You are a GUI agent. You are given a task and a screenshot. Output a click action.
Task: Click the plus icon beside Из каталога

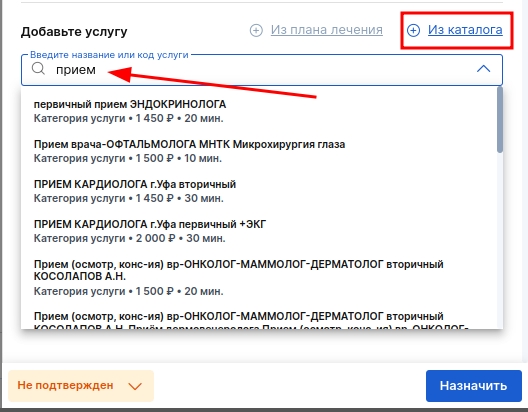[413, 30]
